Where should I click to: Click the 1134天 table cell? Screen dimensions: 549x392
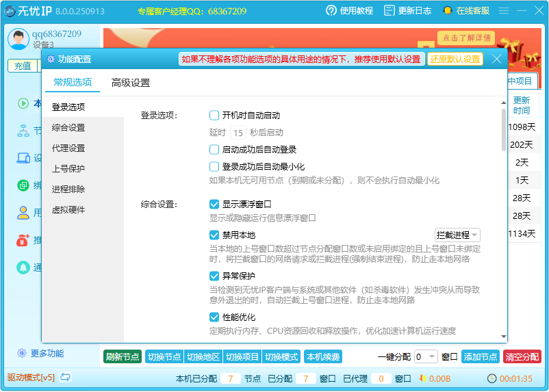tap(522, 234)
